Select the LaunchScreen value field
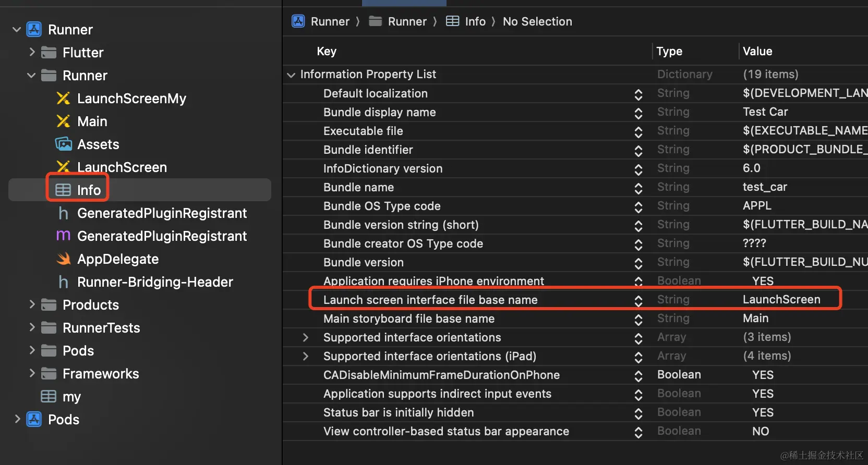The image size is (868, 465). 781,300
